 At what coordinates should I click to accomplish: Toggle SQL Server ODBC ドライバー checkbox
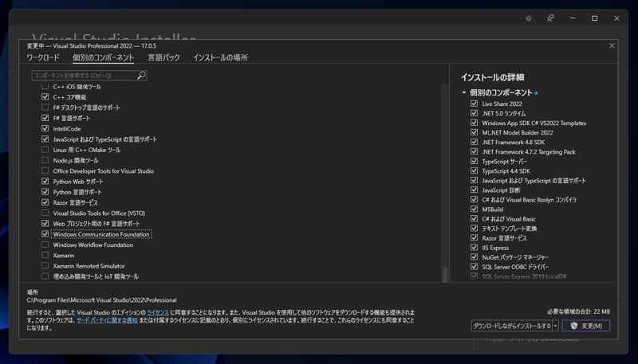coord(474,267)
